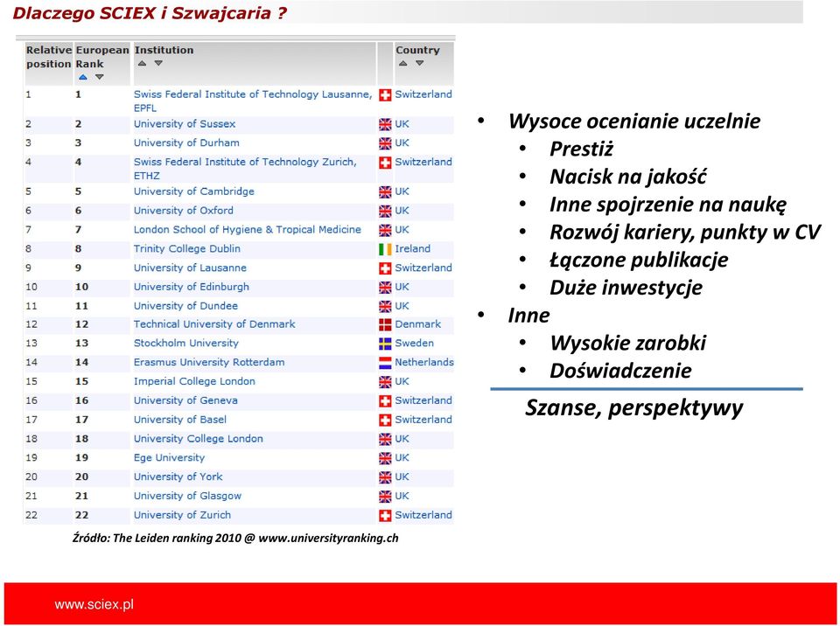Image resolution: width=840 pixels, height=626 pixels.
Task: Select European Rank value 22
Action: [x=81, y=515]
